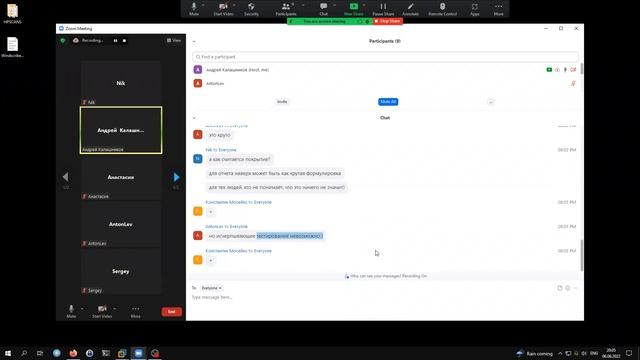Pause Share in sharing toolbar
The width and height of the screenshot is (640, 360).
pyautogui.click(x=383, y=9)
